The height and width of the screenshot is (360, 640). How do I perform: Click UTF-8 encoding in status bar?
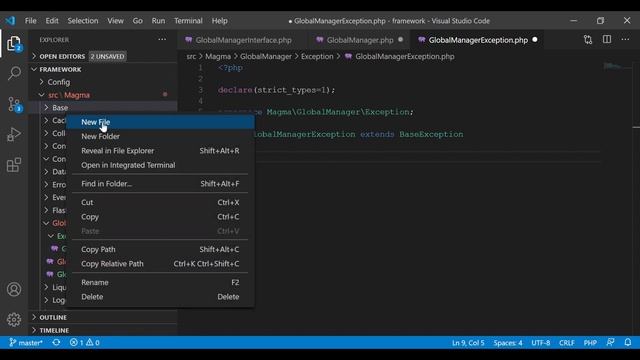pos(540,342)
